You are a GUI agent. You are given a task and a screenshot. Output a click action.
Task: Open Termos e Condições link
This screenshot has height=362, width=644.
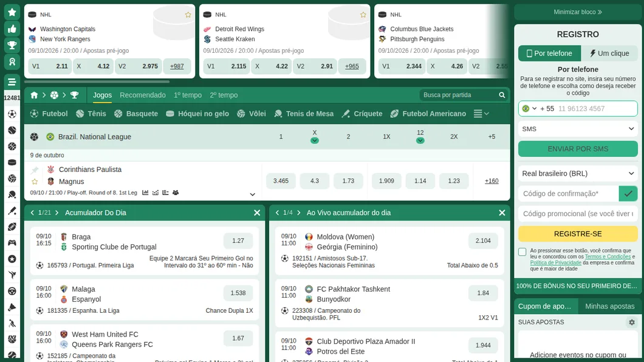(x=608, y=256)
